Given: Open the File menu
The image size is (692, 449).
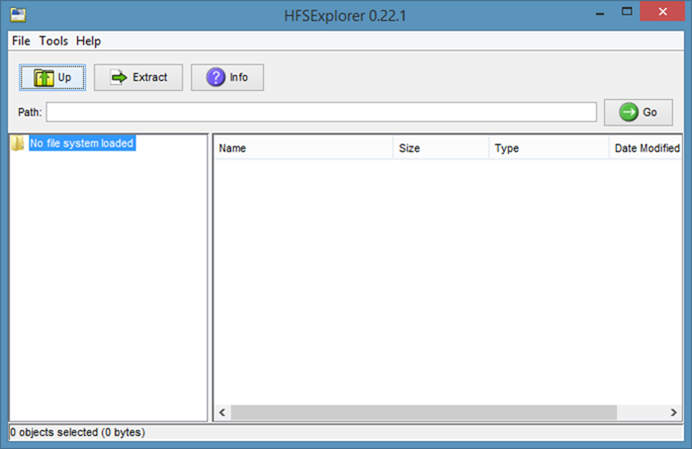Looking at the screenshot, I should tap(21, 41).
